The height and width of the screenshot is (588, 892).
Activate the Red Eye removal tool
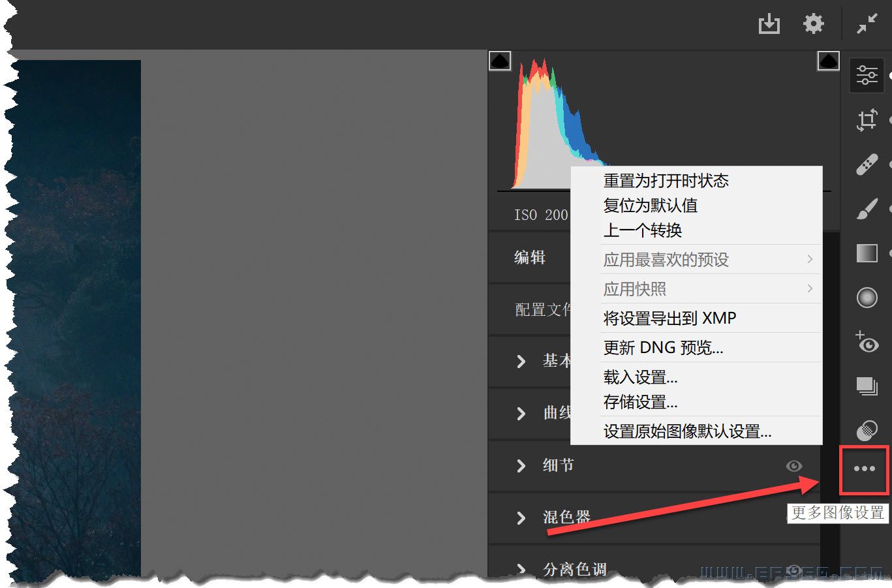tap(867, 342)
